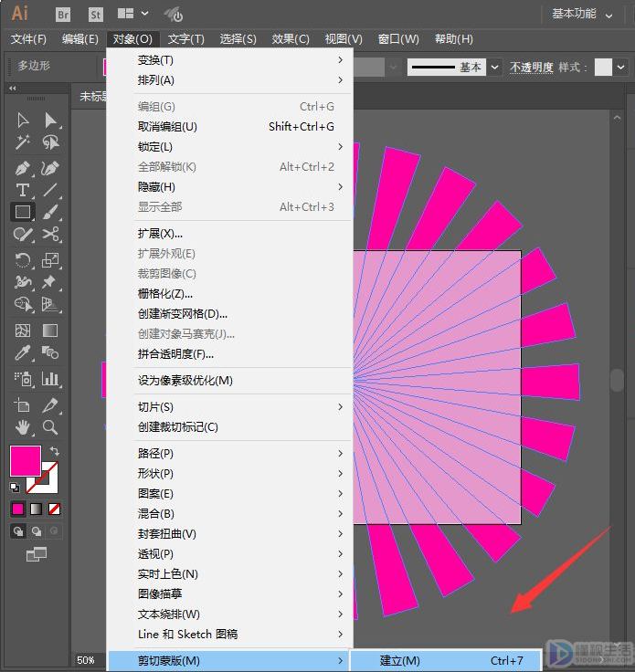This screenshot has height=672, width=635.
Task: Toggle the screen mode button
Action: point(37,554)
